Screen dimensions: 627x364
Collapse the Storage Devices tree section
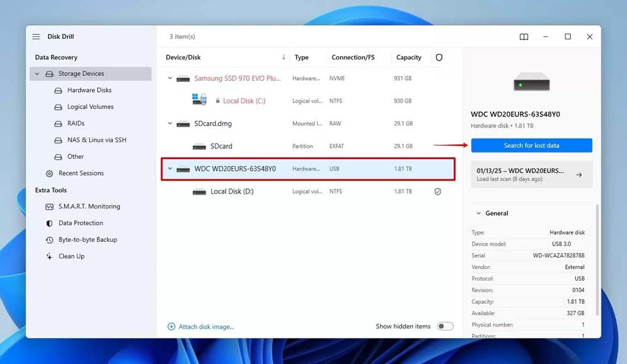37,74
